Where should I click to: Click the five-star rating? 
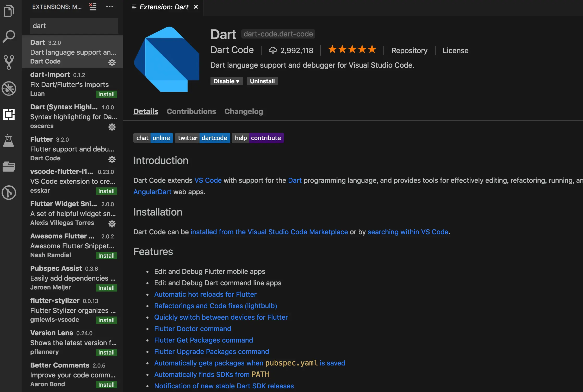(352, 49)
